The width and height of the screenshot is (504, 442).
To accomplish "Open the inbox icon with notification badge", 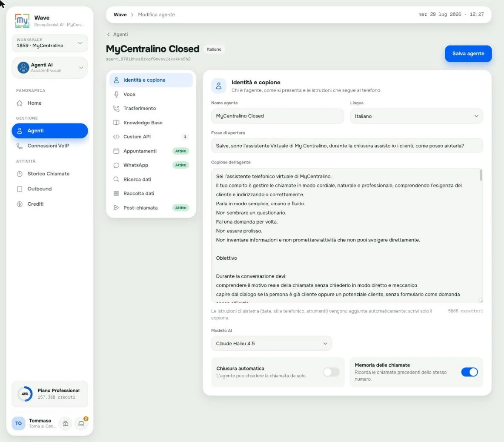I will click(81, 423).
